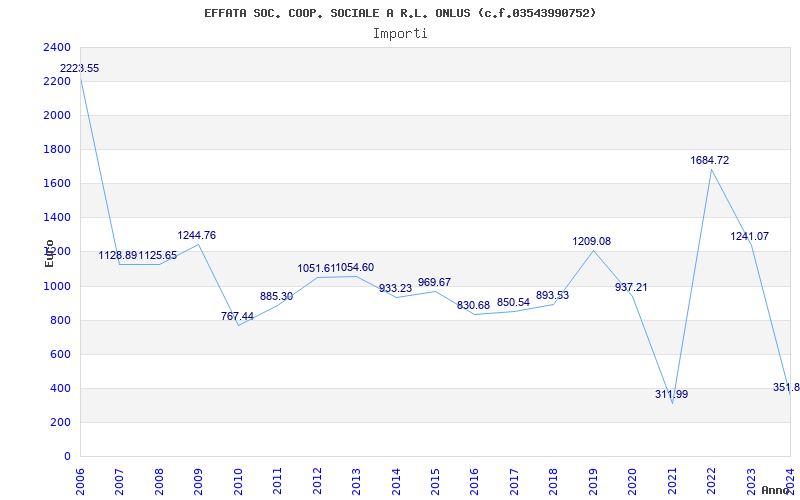
Task: Click the 1054.60 data label
Action: (x=355, y=267)
